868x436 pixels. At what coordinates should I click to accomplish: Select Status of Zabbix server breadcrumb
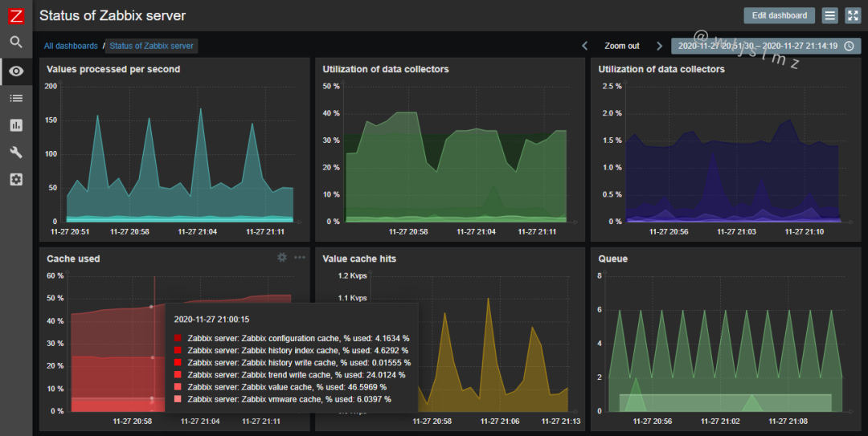pyautogui.click(x=151, y=46)
